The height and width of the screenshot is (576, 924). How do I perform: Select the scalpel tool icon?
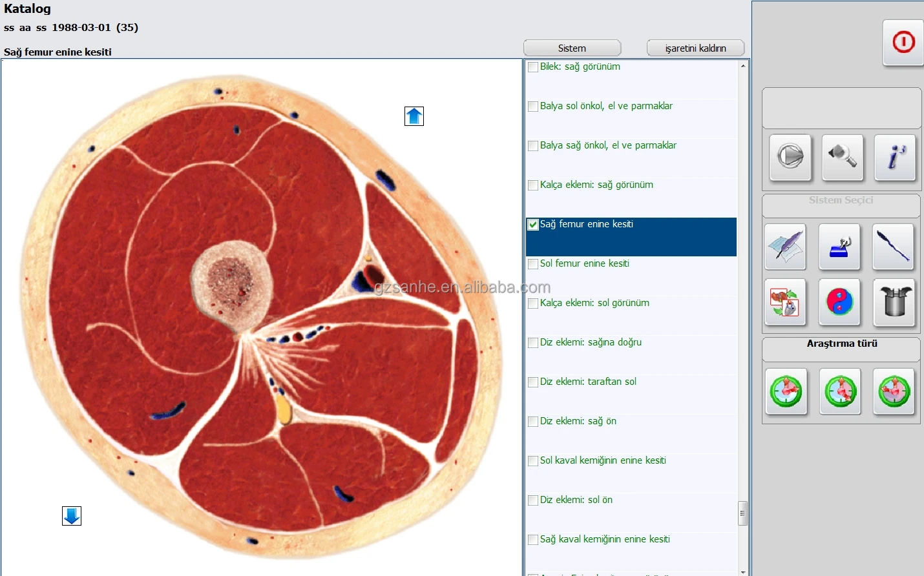pyautogui.click(x=894, y=247)
